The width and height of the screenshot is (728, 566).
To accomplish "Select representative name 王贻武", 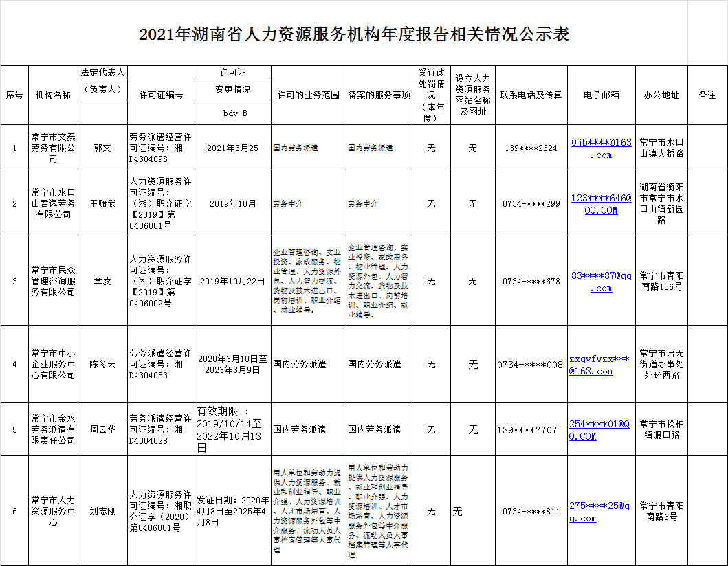I will pyautogui.click(x=102, y=203).
